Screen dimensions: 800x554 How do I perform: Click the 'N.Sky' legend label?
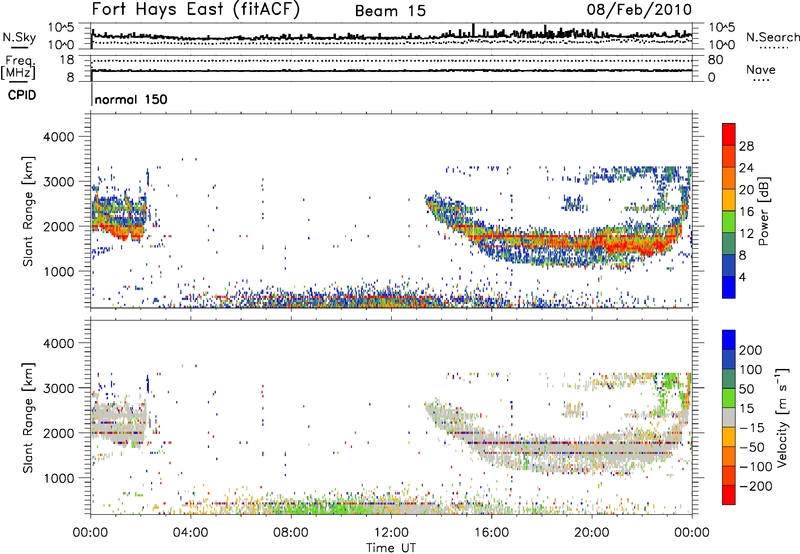pyautogui.click(x=19, y=37)
